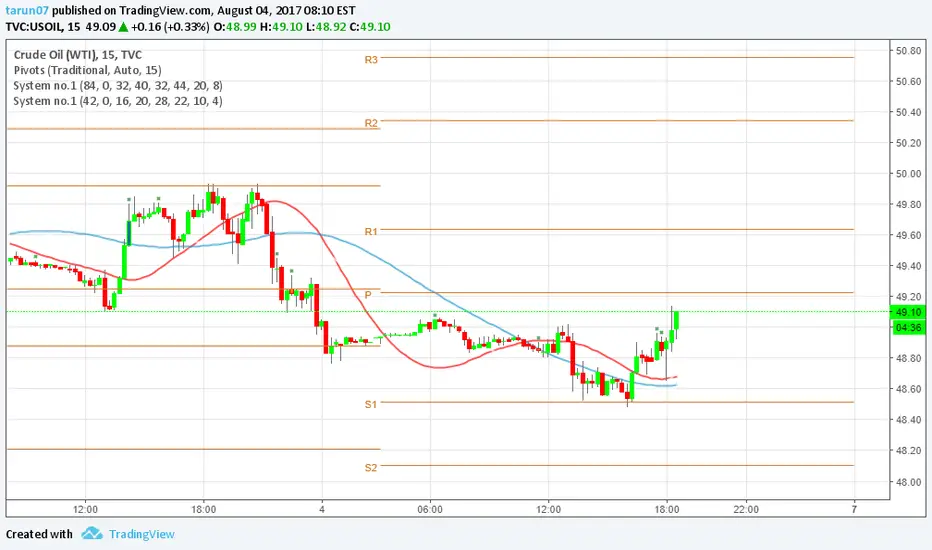
Task: Click the green up-arrow change indicator
Action: click(123, 27)
